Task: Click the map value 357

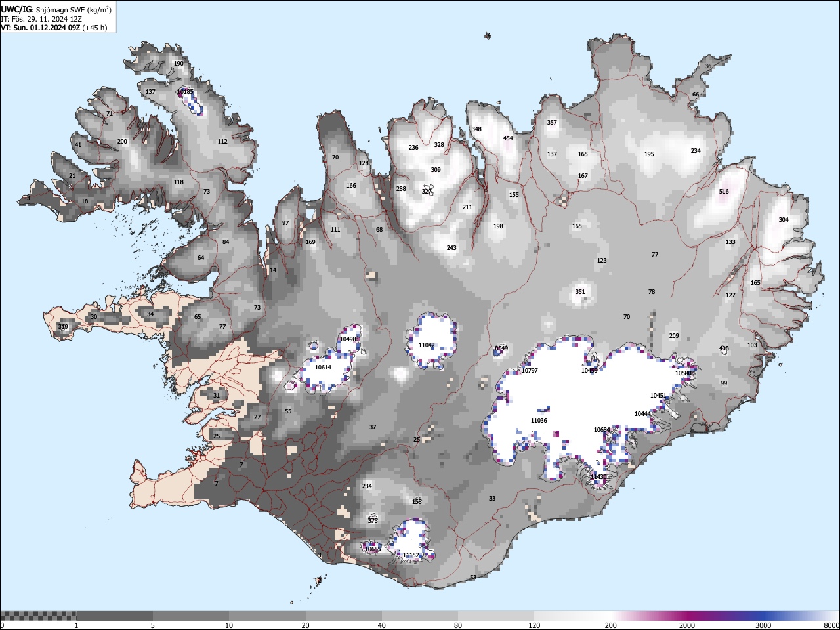Action: click(552, 123)
